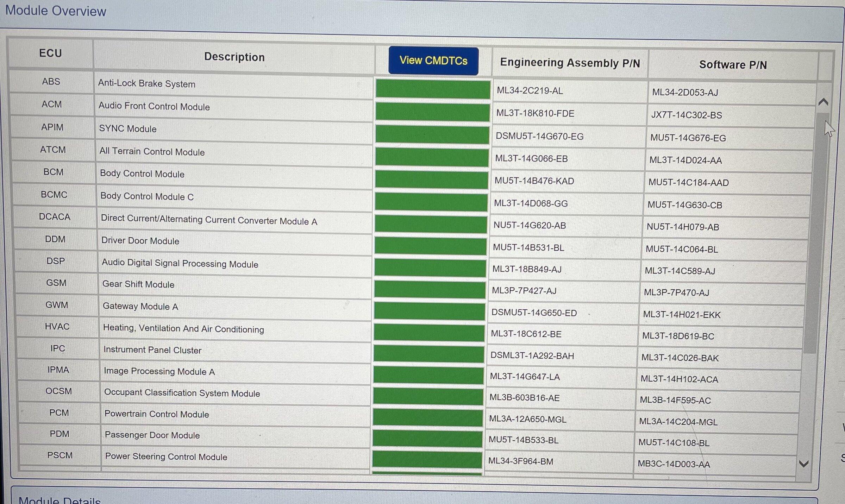Click assembly part number ML34-2C219-AL
The width and height of the screenshot is (845, 504).
pos(530,91)
